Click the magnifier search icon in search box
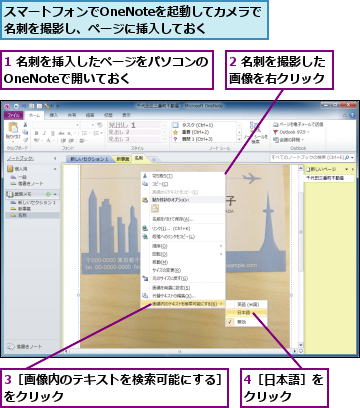This screenshot has width=360, height=408. pos(347,157)
